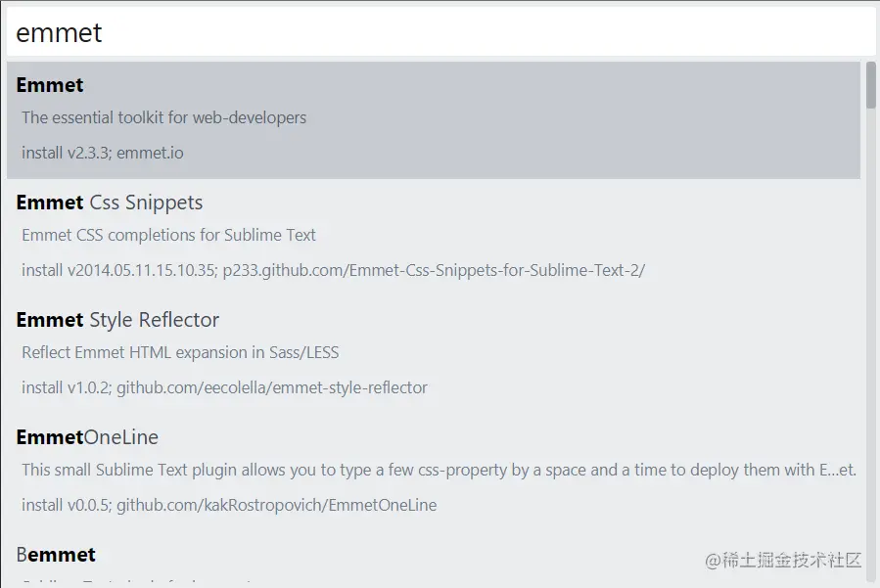Click "The essential toolkit for web-developers" description
Image resolution: width=880 pixels, height=588 pixels.
click(163, 117)
